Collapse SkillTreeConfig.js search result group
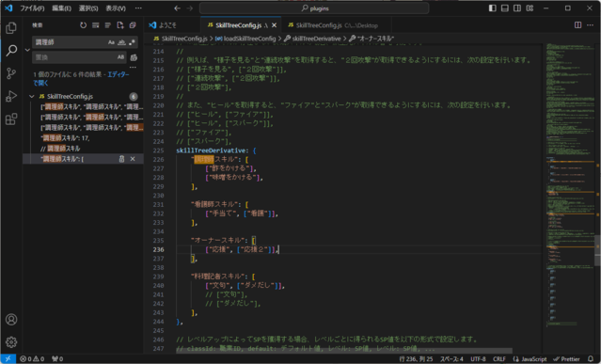Screen dimensions: 601x364 pyautogui.click(x=32, y=96)
